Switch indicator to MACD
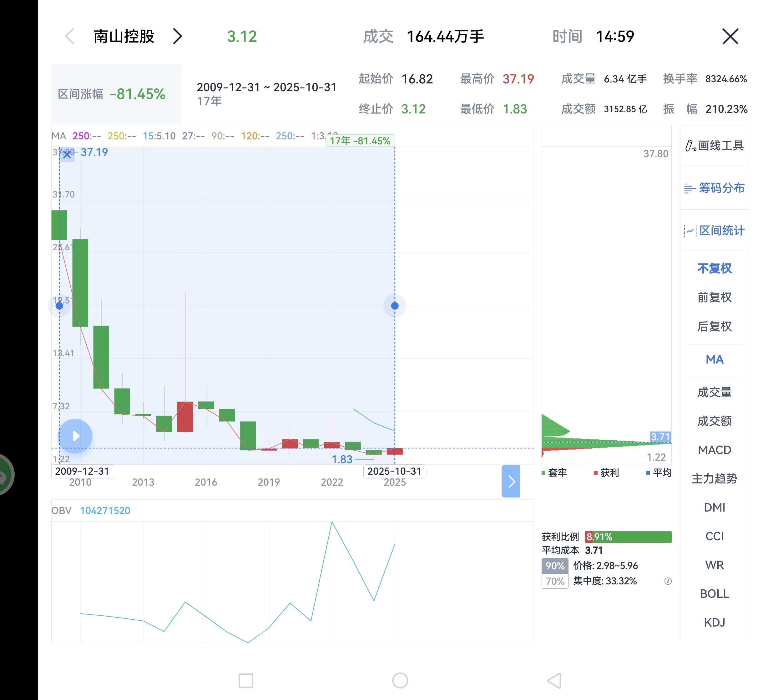The width and height of the screenshot is (763, 700). click(714, 450)
